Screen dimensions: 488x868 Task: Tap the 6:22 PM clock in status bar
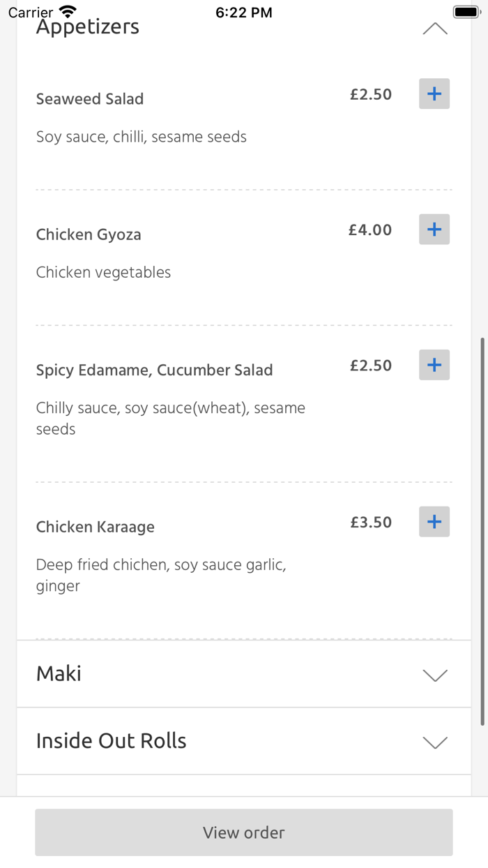243,11
